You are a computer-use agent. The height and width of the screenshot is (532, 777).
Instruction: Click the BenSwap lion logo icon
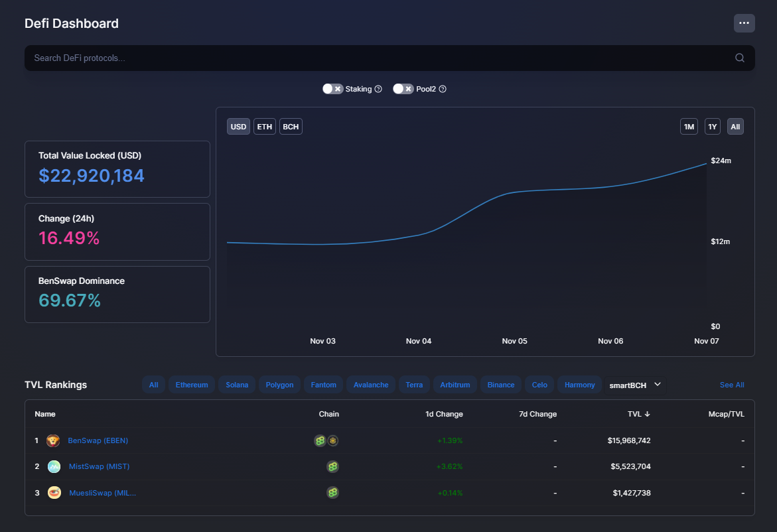coord(53,440)
